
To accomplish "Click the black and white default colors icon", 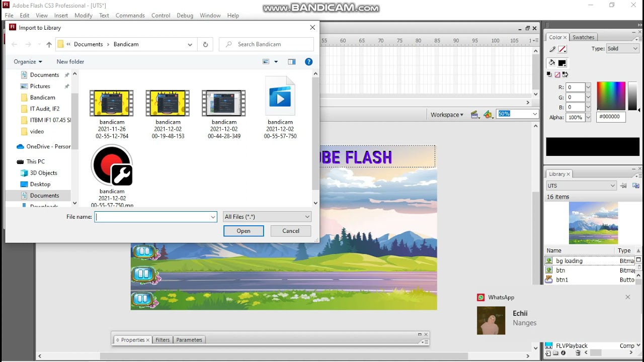I will pos(549,74).
